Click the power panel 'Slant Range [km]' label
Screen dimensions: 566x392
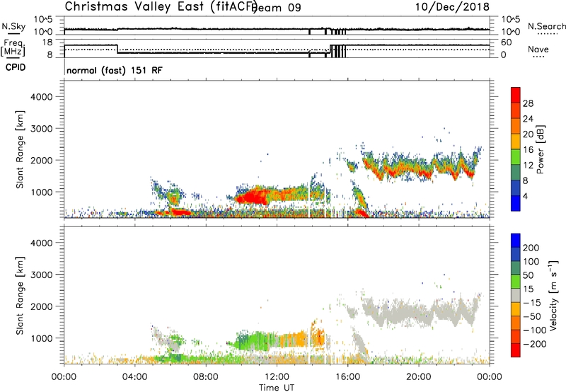point(20,149)
